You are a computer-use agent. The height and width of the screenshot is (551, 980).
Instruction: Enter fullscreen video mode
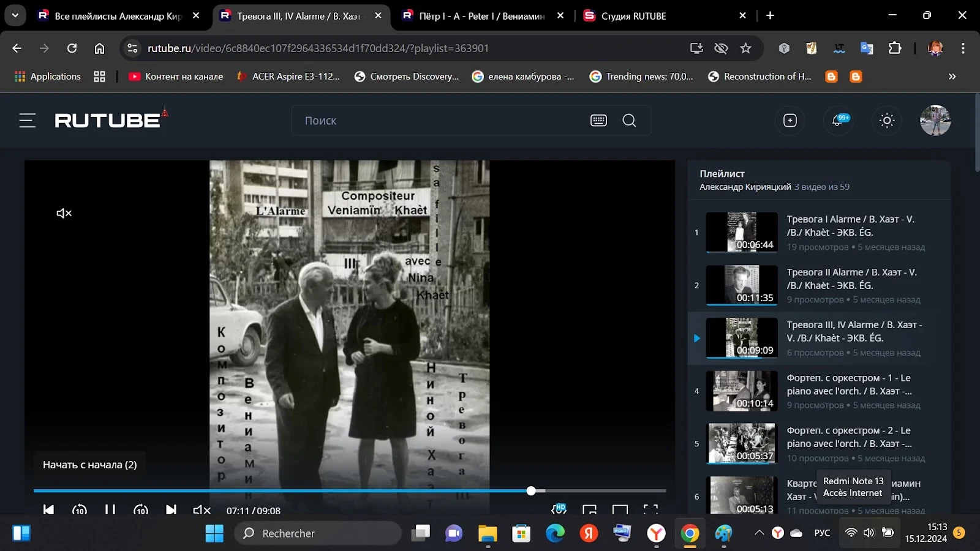650,510
